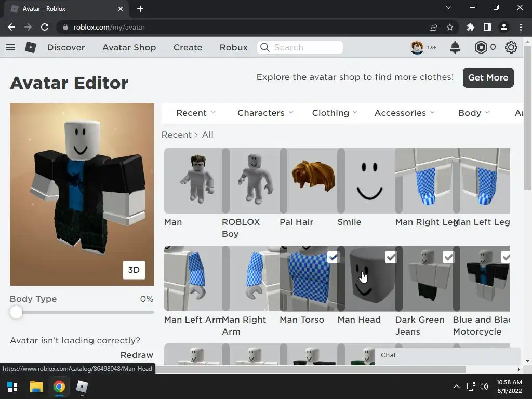Click the Chrome taskbar icon
The width and height of the screenshot is (532, 399).
[x=59, y=387]
